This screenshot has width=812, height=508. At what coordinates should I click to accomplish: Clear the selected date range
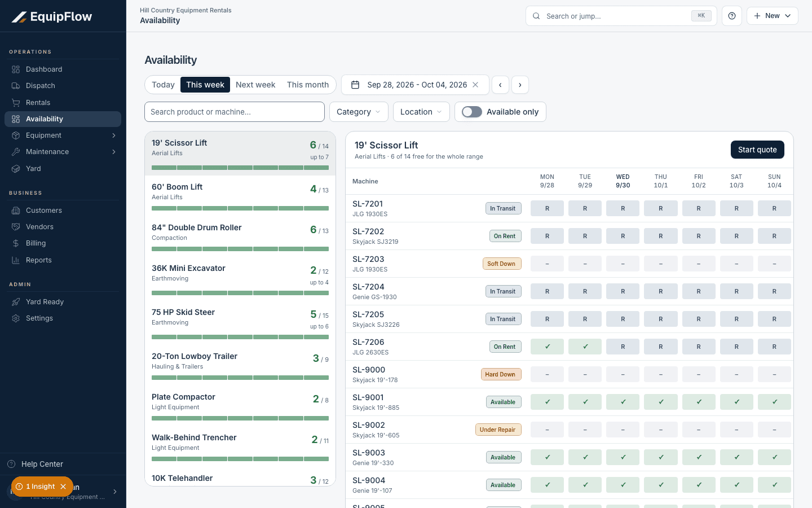pyautogui.click(x=475, y=85)
